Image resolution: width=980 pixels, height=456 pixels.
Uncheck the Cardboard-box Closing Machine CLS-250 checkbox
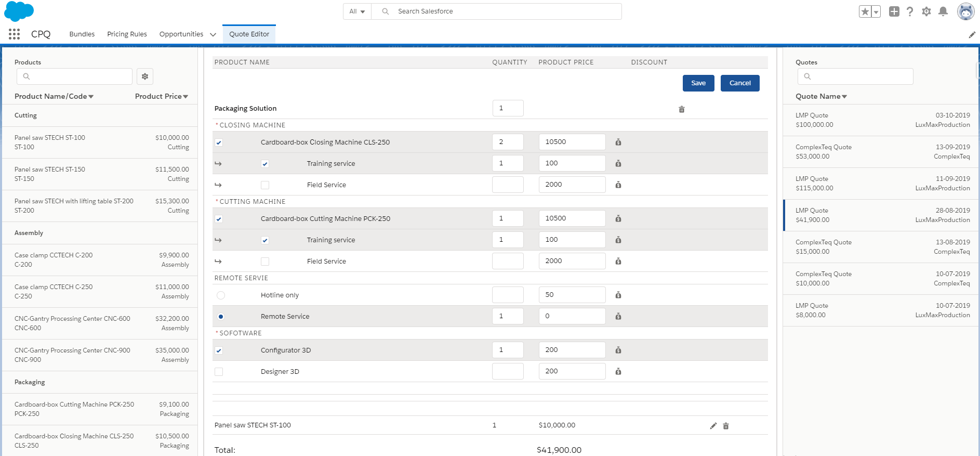tap(219, 142)
